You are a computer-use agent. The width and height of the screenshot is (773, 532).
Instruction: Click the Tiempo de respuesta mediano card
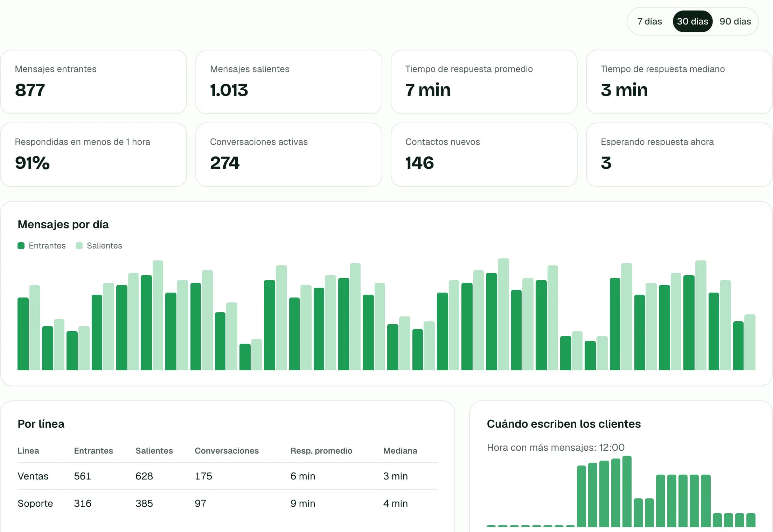(680, 82)
